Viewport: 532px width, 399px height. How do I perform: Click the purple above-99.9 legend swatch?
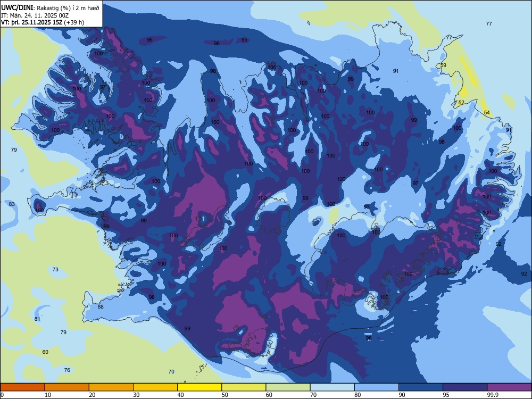509,387
